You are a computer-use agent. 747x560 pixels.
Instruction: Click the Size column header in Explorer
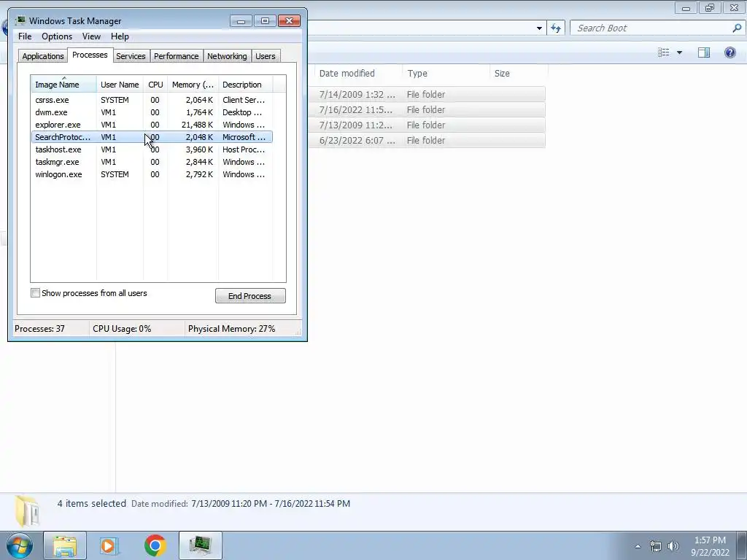pos(519,74)
